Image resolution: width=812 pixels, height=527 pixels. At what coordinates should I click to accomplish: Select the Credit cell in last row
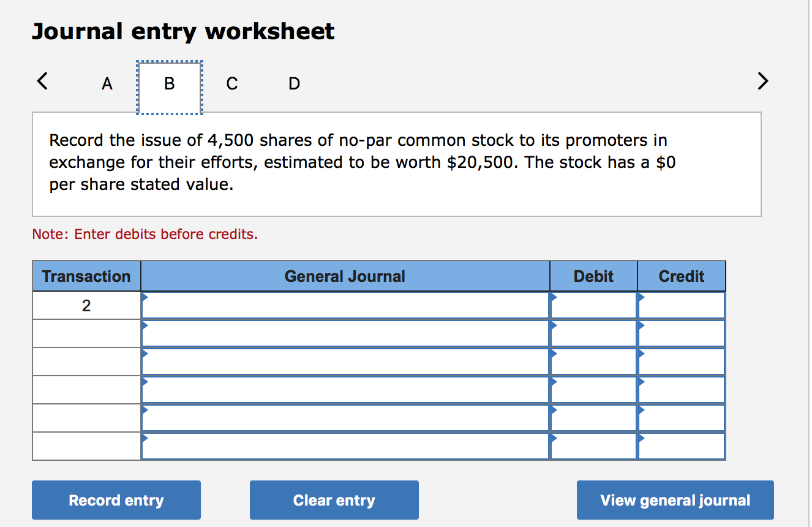point(682,446)
